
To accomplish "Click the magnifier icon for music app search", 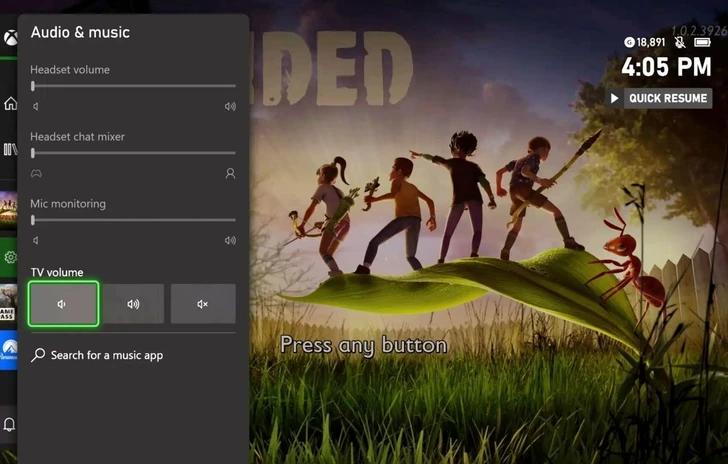I will [38, 355].
